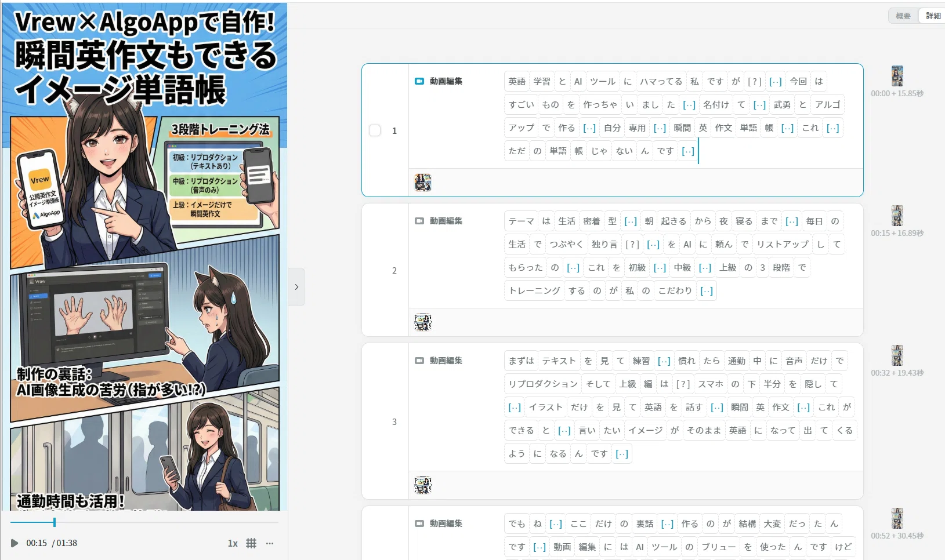Image resolution: width=945 pixels, height=560 pixels.
Task: Select the word スマホ in clip 3
Action: [x=711, y=384]
